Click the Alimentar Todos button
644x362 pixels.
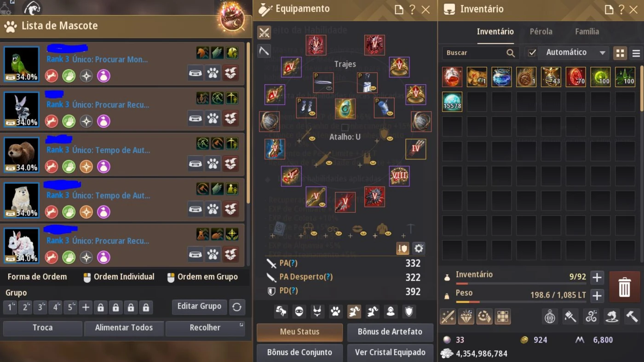[124, 328]
